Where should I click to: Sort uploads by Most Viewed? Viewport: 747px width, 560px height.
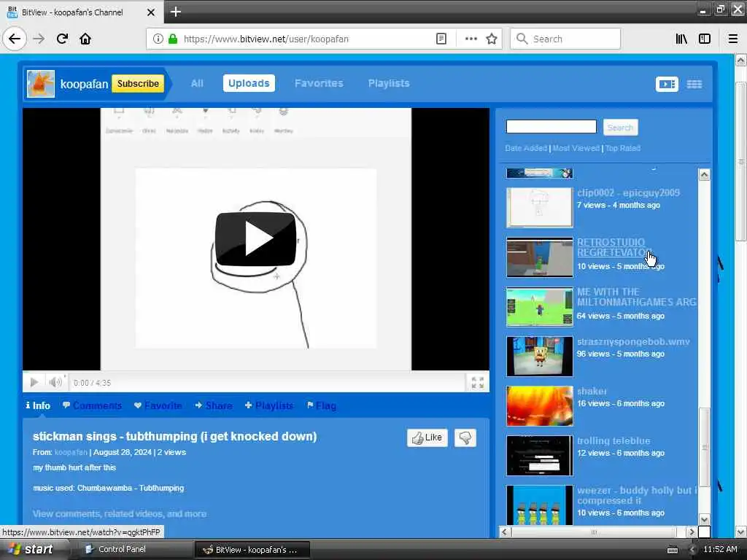click(x=576, y=148)
